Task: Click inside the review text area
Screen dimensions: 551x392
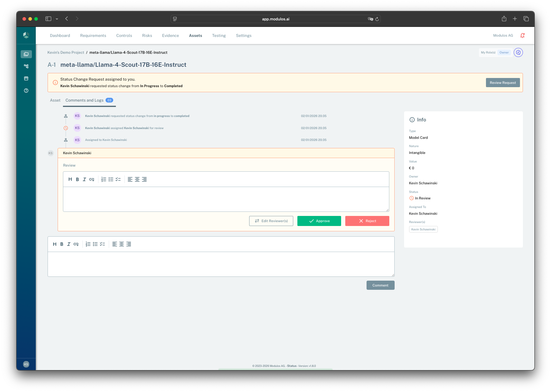Action: [226, 198]
